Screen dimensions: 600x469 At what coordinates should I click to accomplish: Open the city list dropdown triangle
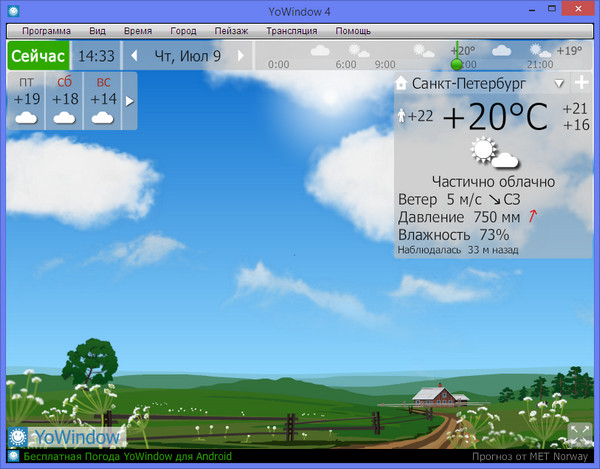point(559,84)
